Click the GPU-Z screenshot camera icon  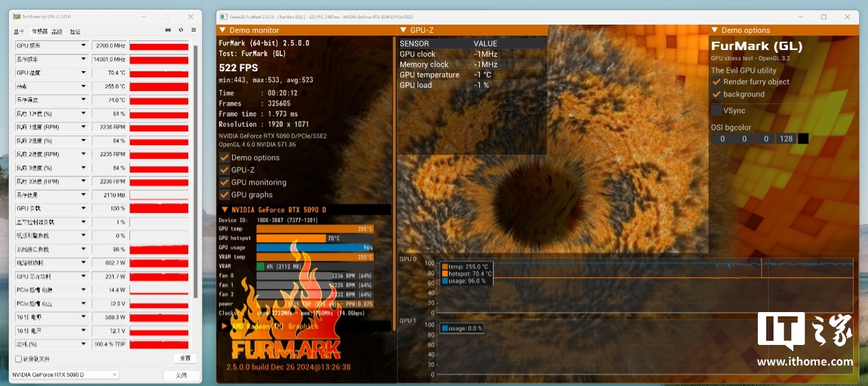click(168, 30)
